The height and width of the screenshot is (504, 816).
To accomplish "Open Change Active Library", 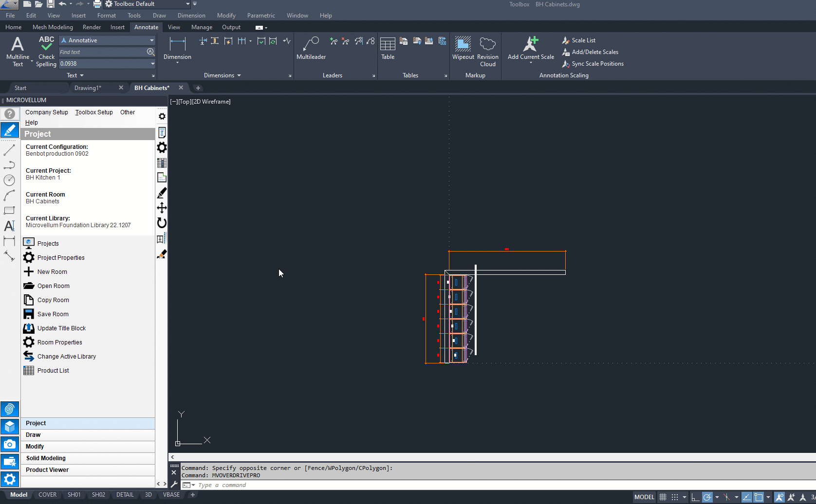I will point(66,357).
